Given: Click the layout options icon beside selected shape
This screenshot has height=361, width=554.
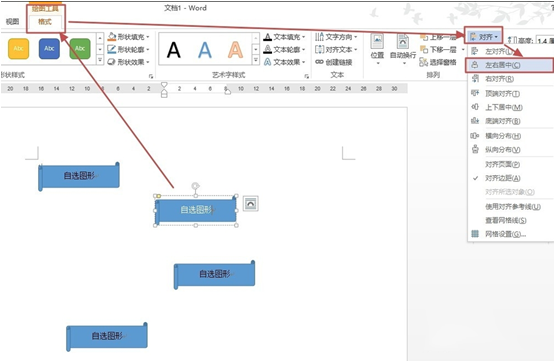Looking at the screenshot, I should tap(251, 203).
